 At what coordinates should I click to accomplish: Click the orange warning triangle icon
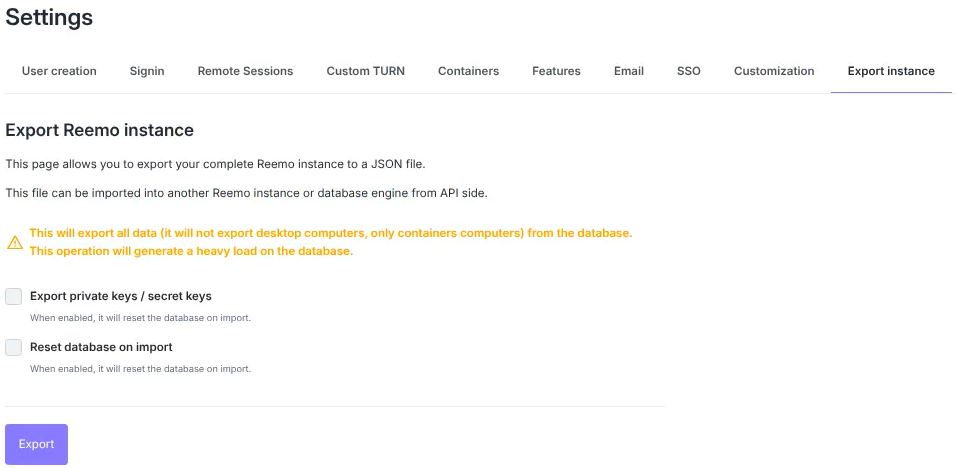pos(15,243)
